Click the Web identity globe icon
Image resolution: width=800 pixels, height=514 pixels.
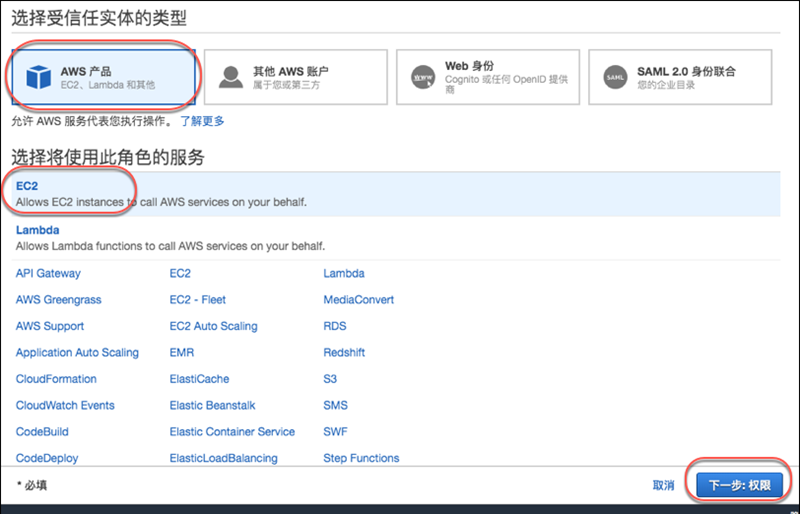pos(422,77)
